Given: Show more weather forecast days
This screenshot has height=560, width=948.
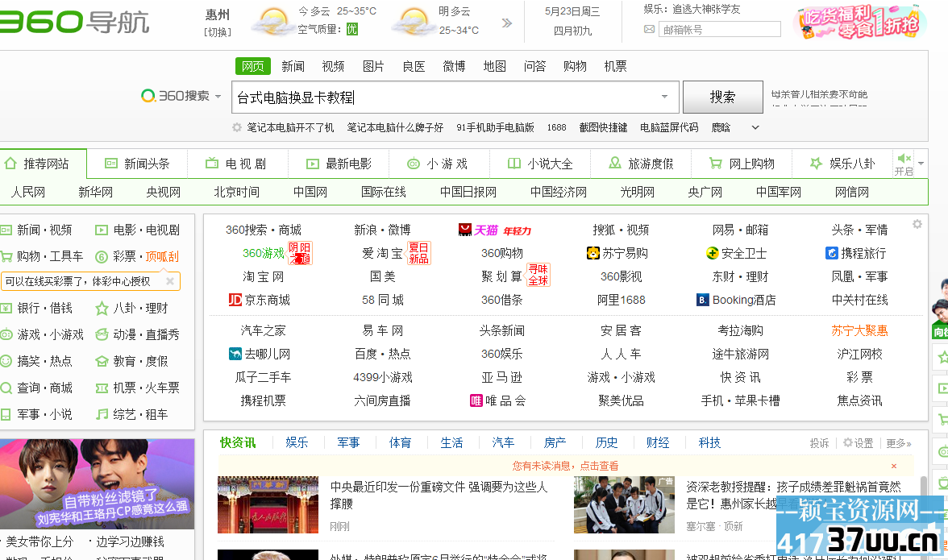Looking at the screenshot, I should [506, 23].
